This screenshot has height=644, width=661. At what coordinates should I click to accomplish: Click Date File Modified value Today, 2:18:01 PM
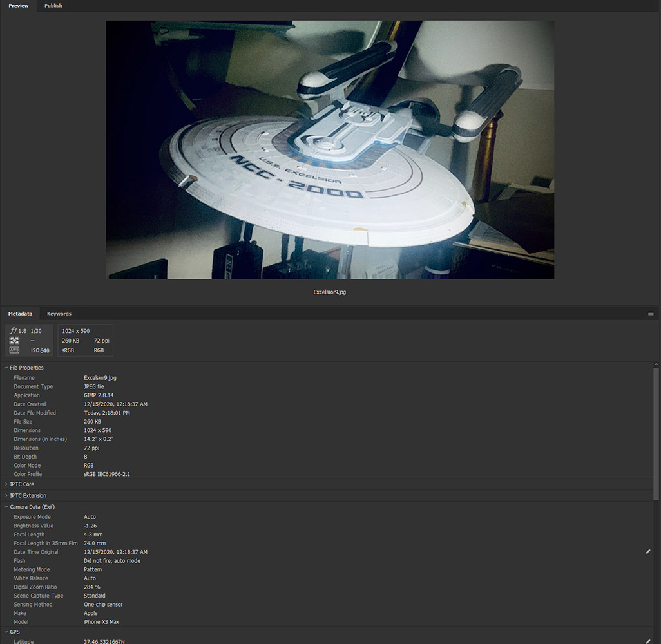(x=107, y=413)
